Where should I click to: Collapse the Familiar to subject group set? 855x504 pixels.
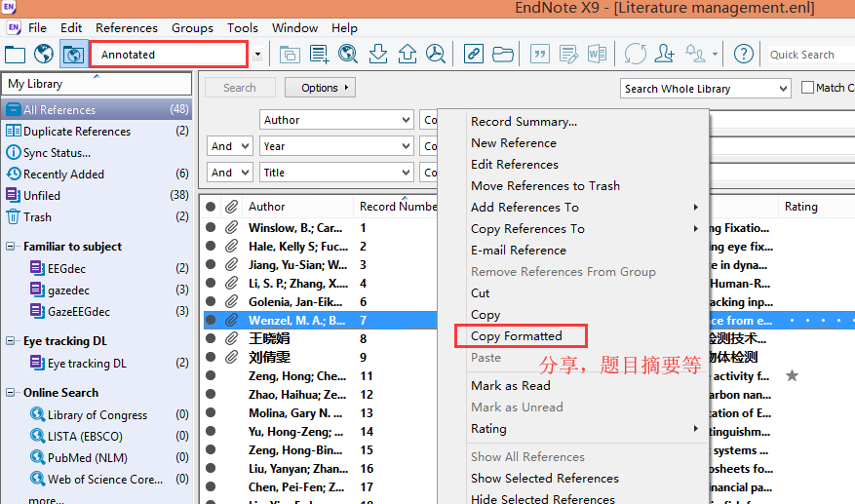pyautogui.click(x=11, y=247)
